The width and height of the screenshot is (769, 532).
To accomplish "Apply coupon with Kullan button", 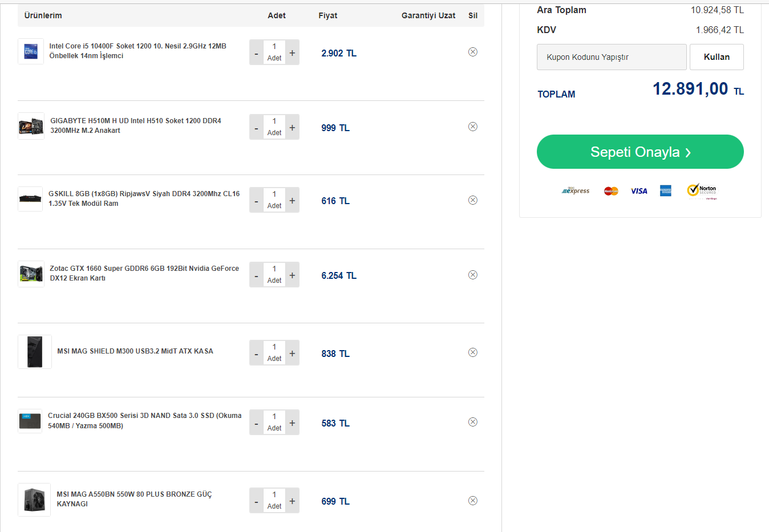I will 717,57.
